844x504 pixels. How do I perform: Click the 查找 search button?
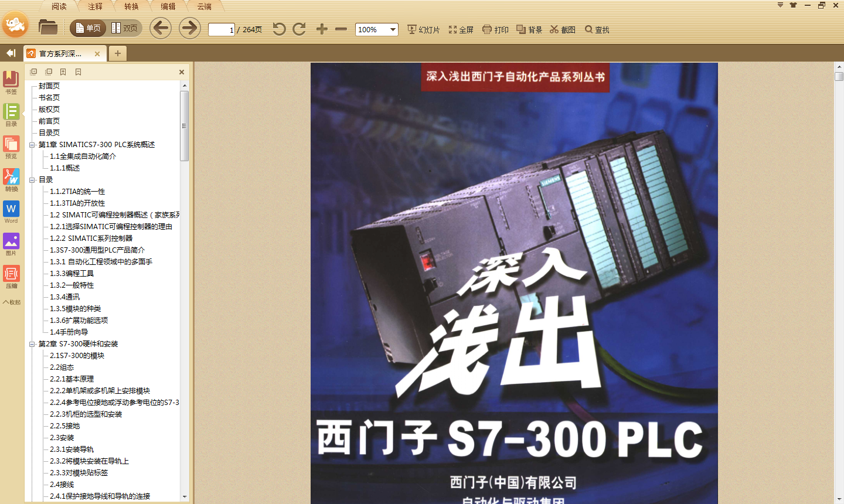pos(597,29)
